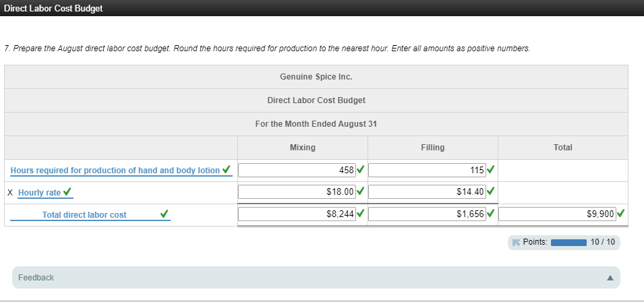Select the Mixing hourly rate field $18.00

[x=297, y=192]
